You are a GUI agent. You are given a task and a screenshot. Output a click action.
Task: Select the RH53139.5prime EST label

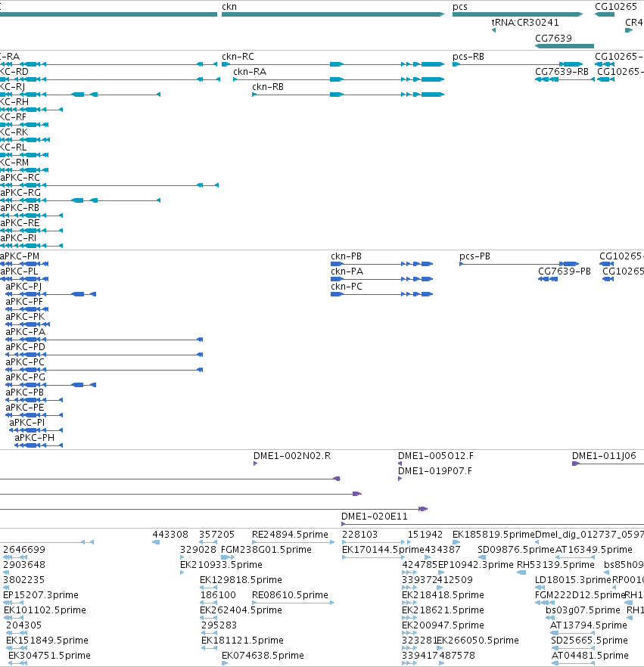point(555,565)
